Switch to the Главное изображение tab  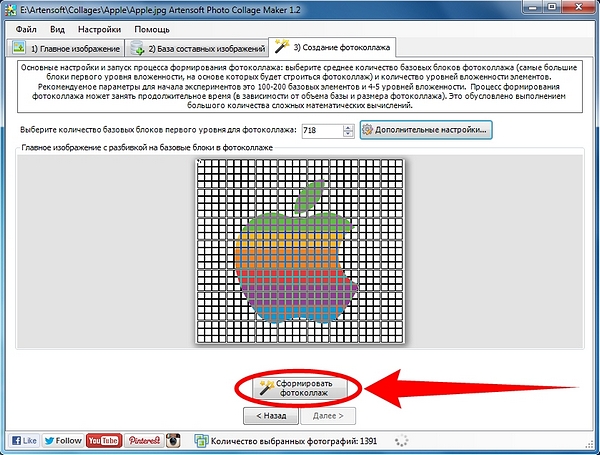pos(66,49)
